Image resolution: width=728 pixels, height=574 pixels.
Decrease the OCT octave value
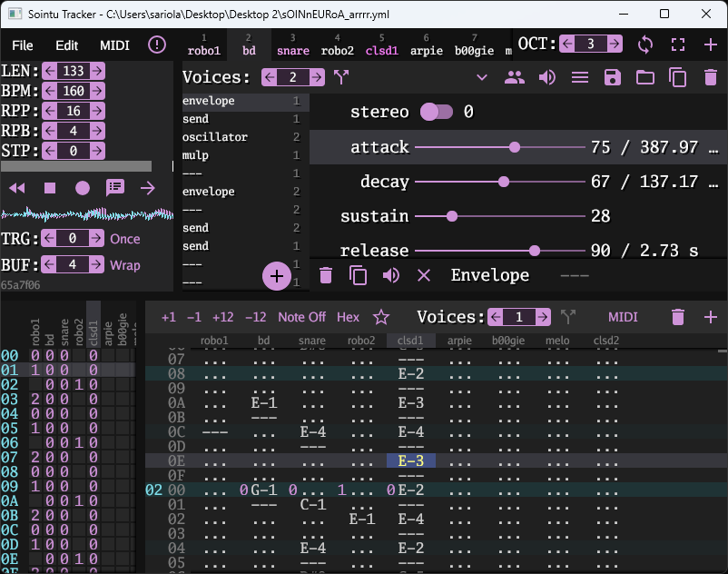pyautogui.click(x=566, y=45)
